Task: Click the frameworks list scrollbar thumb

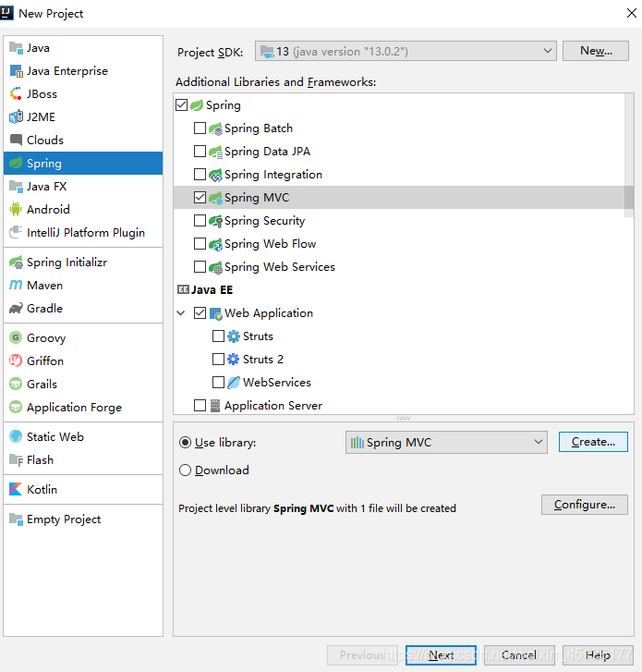Action: 629,155
